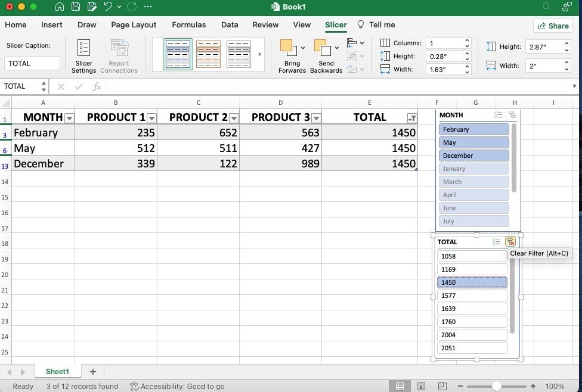Click the Redo icon
This screenshot has height=392, width=582.
tap(132, 7)
